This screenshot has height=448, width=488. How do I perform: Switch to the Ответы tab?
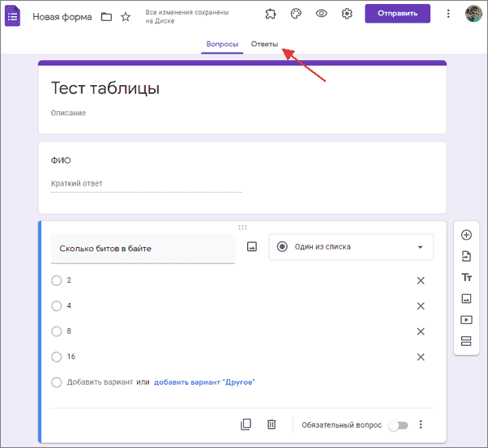264,45
